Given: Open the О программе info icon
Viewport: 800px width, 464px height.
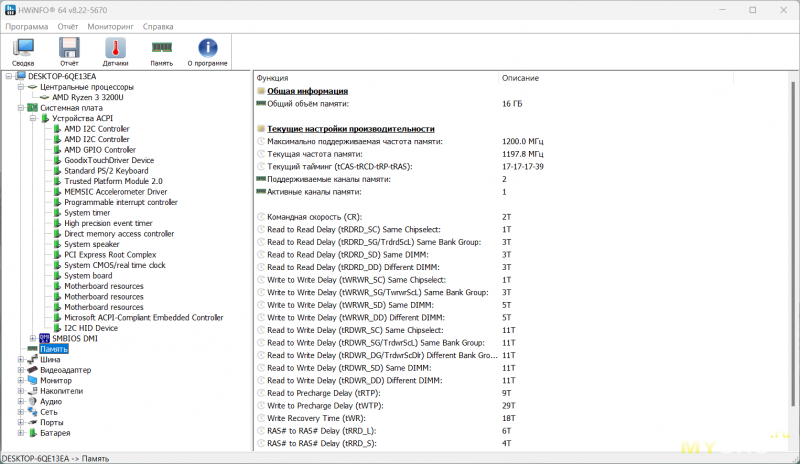Looking at the screenshot, I should [208, 52].
